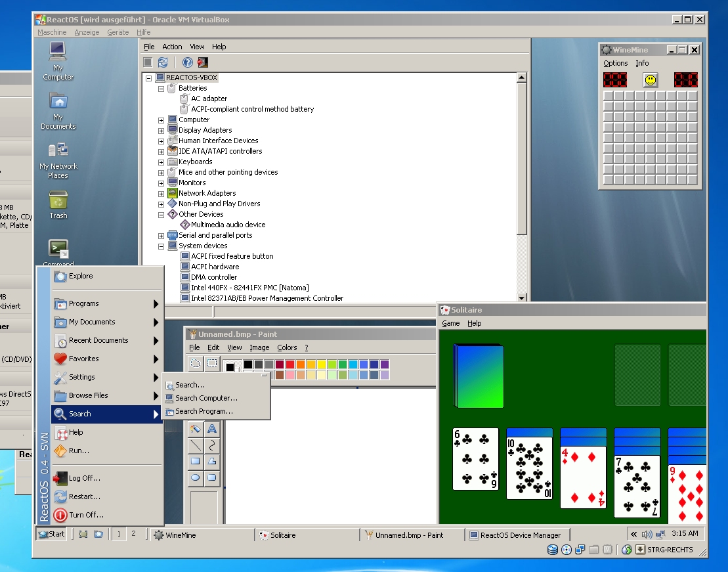
Task: Click the show-hidden-icons chevron in system tray
Action: tap(633, 535)
